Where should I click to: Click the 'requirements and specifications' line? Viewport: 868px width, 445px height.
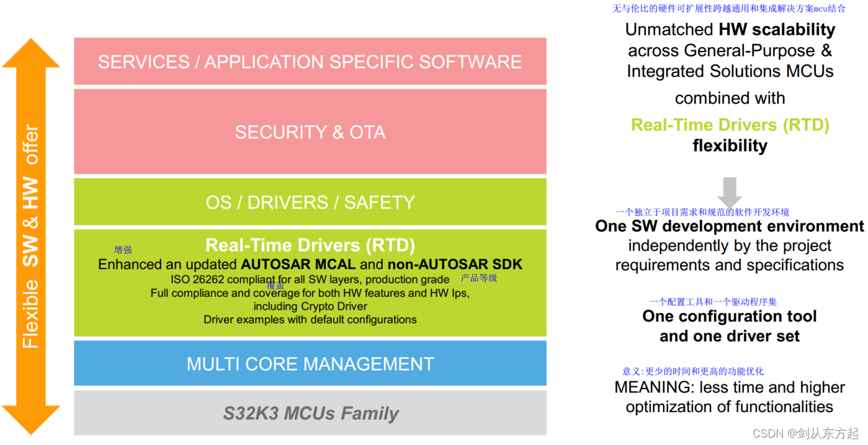pyautogui.click(x=730, y=265)
